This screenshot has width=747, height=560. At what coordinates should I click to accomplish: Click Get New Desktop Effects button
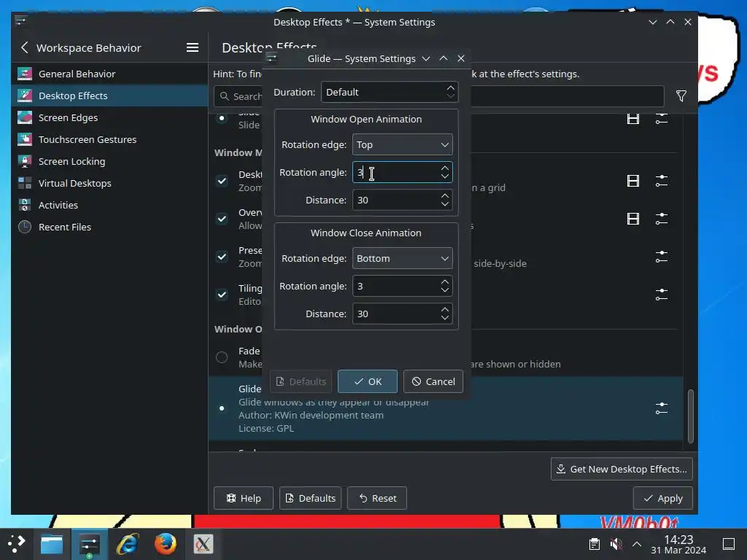pos(622,469)
